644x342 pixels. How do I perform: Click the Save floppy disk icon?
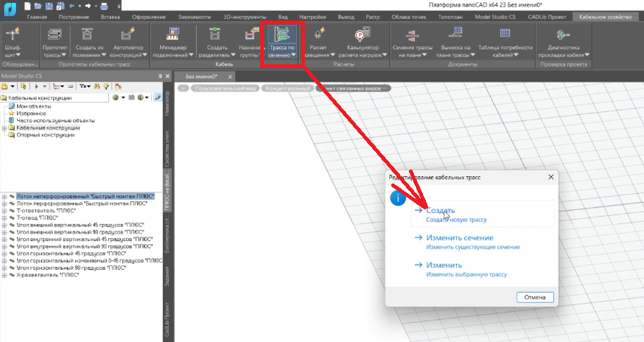tap(49, 6)
